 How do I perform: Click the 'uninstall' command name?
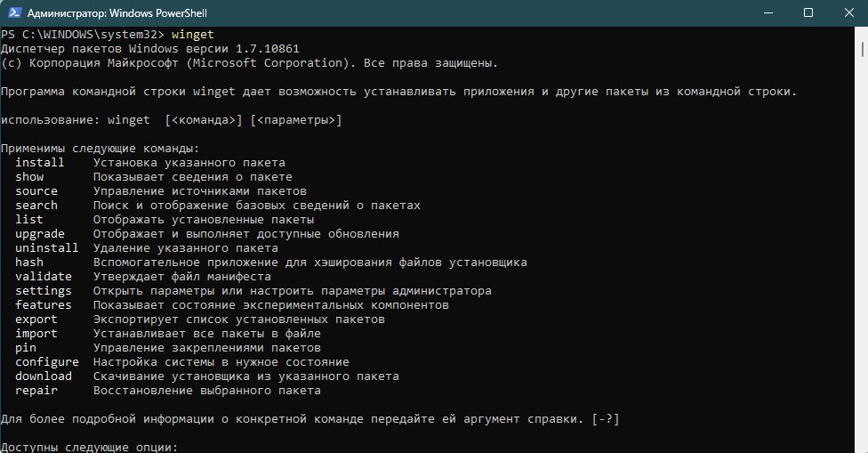pos(47,248)
